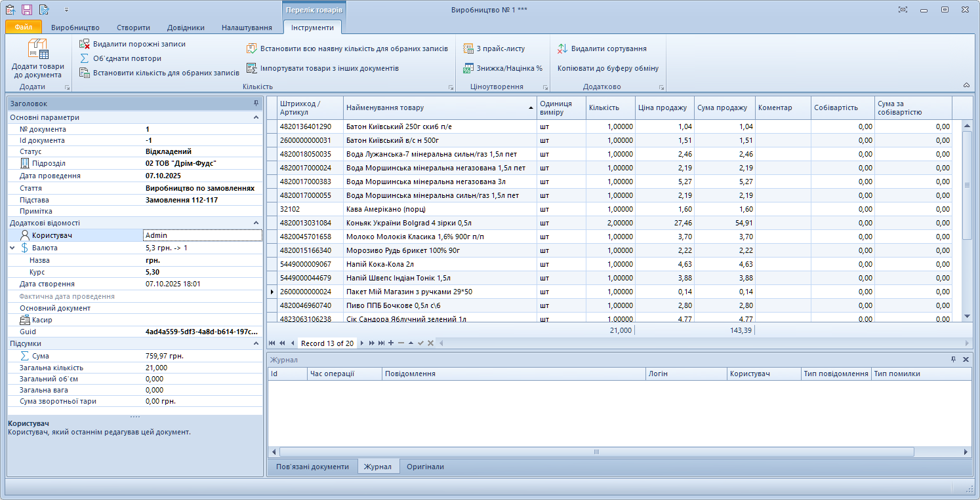The width and height of the screenshot is (980, 500).
Task: Toggle the pin of the Журнал panel
Action: 954,360
